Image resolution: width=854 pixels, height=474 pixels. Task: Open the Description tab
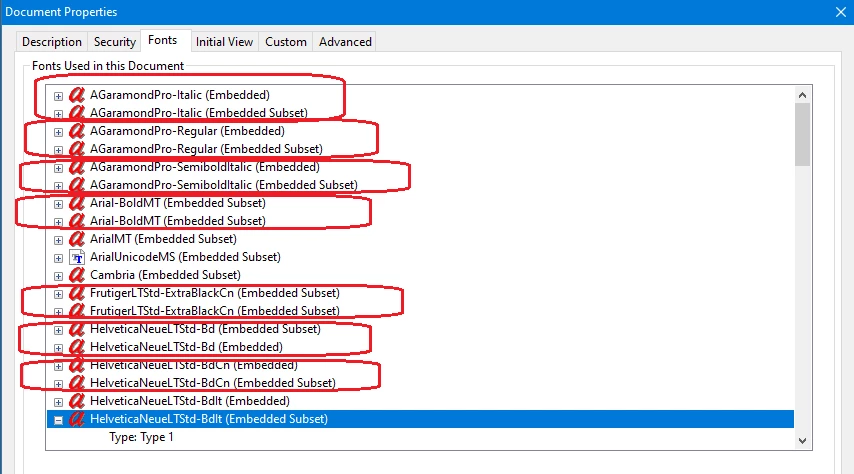(x=52, y=42)
